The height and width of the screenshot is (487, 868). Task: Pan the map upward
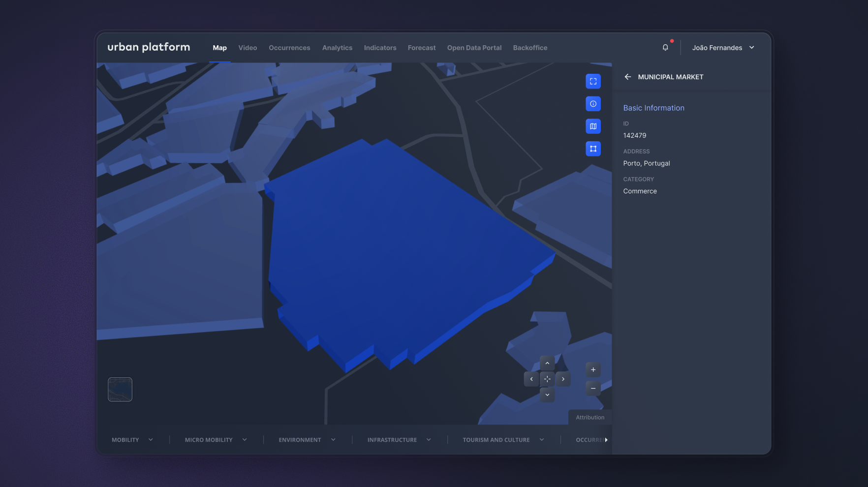pyautogui.click(x=547, y=363)
